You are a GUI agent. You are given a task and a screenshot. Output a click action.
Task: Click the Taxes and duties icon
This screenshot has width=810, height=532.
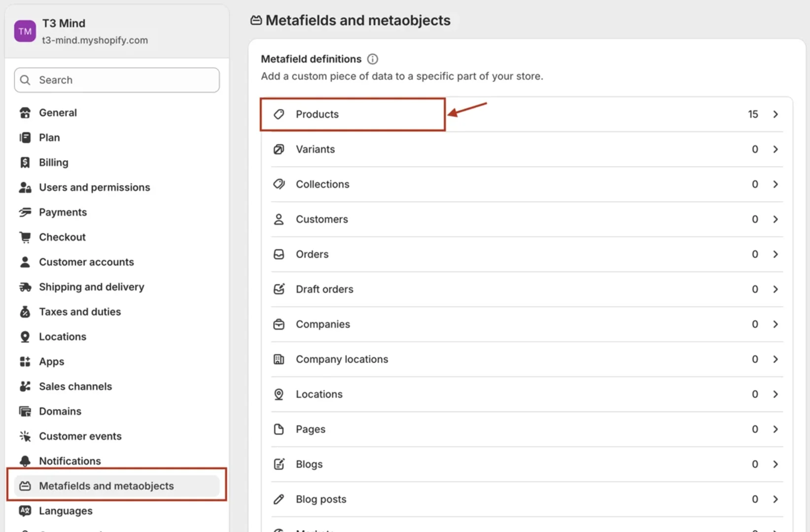(25, 312)
